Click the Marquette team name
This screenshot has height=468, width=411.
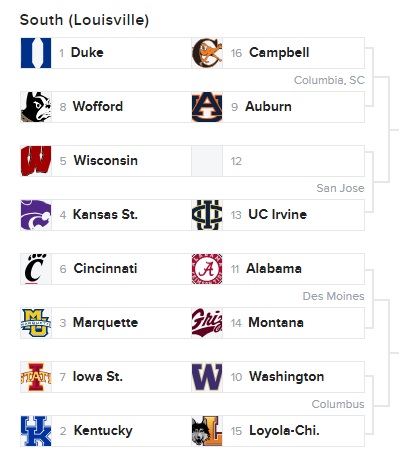tap(105, 323)
